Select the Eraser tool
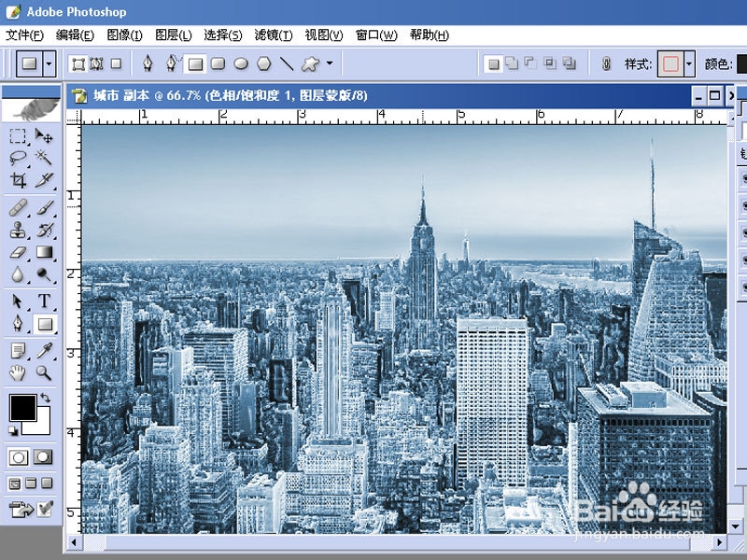Screen dimensions: 747x560 pyautogui.click(x=18, y=252)
